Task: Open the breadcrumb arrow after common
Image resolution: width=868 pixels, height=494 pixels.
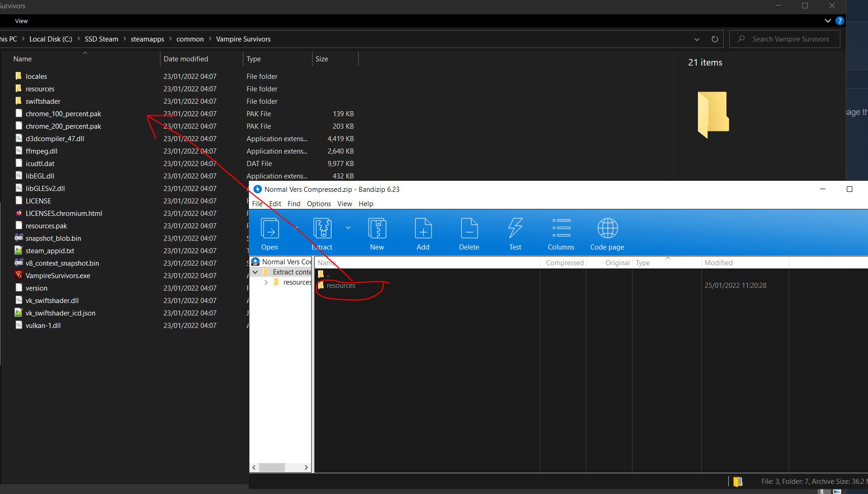Action: (210, 39)
